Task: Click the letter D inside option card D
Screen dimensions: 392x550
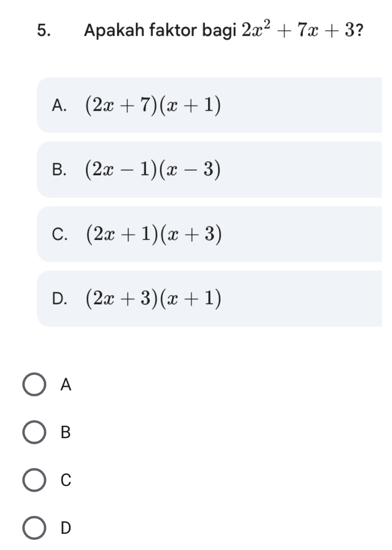Action: tap(59, 299)
